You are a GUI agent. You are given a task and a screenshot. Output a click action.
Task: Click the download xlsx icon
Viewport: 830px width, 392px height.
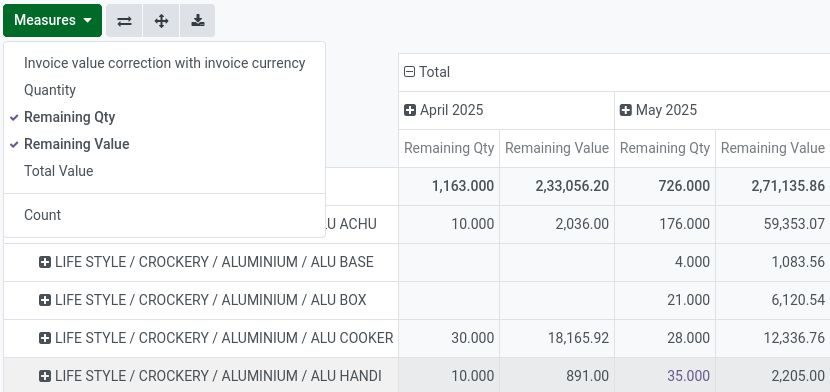[x=197, y=21]
